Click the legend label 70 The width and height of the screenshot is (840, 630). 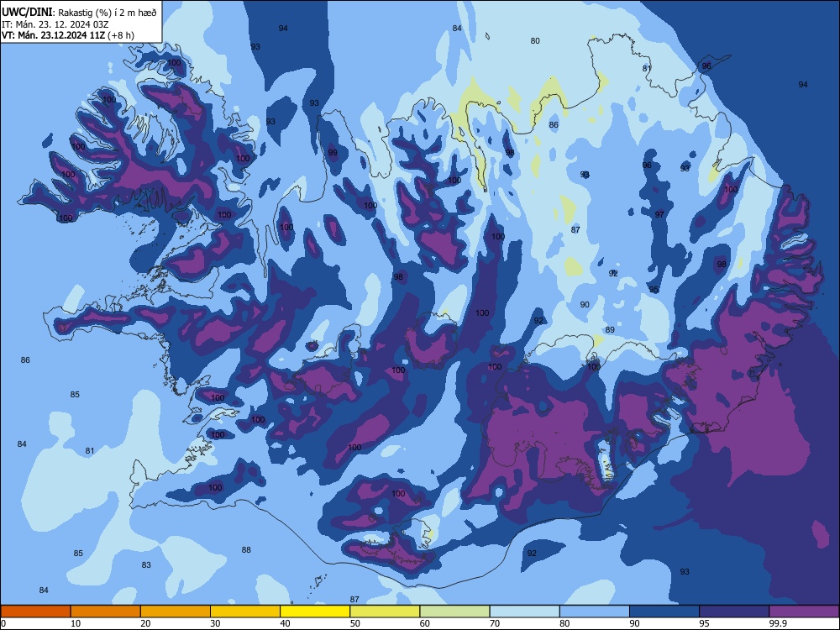[x=495, y=623]
